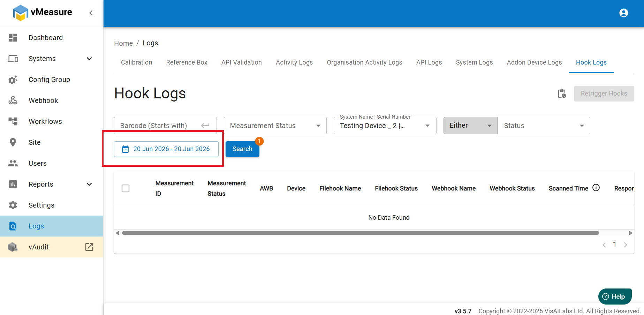Switch to the Activity Logs tab
Image resolution: width=644 pixels, height=315 pixels.
294,62
